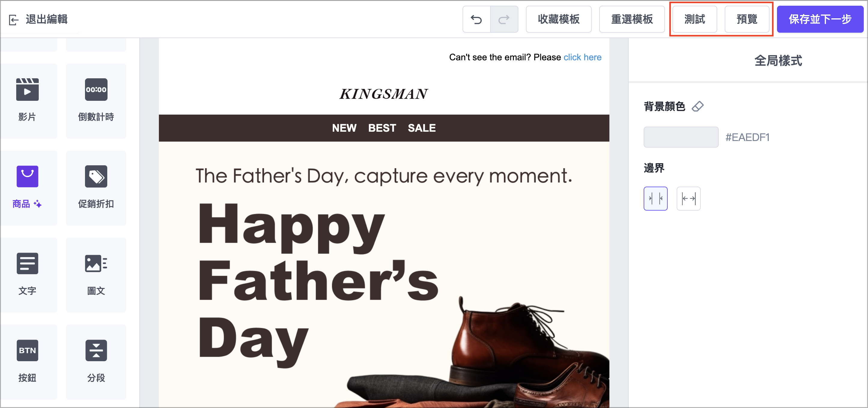This screenshot has width=868, height=408.
Task: Insert the countdown timer (倒數計時) block
Action: (96, 99)
